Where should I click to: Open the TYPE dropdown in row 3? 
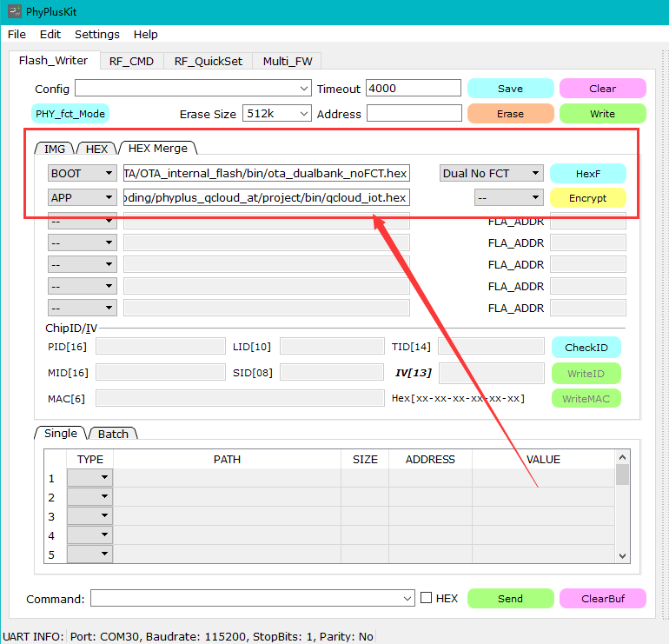(89, 516)
